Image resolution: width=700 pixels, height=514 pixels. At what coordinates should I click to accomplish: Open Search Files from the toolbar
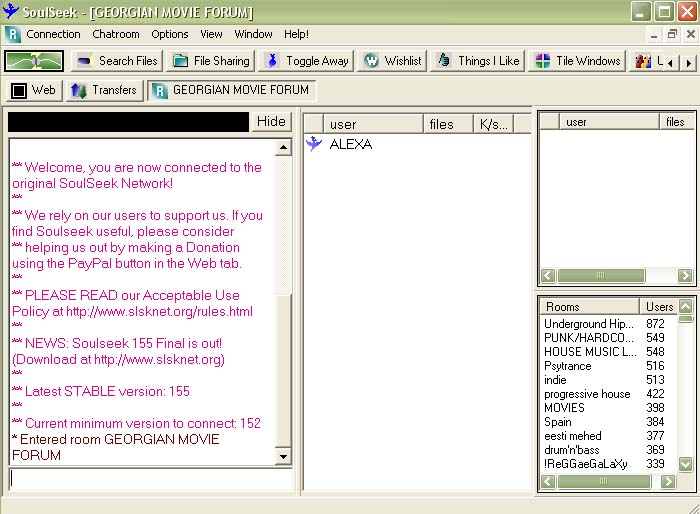[117, 61]
